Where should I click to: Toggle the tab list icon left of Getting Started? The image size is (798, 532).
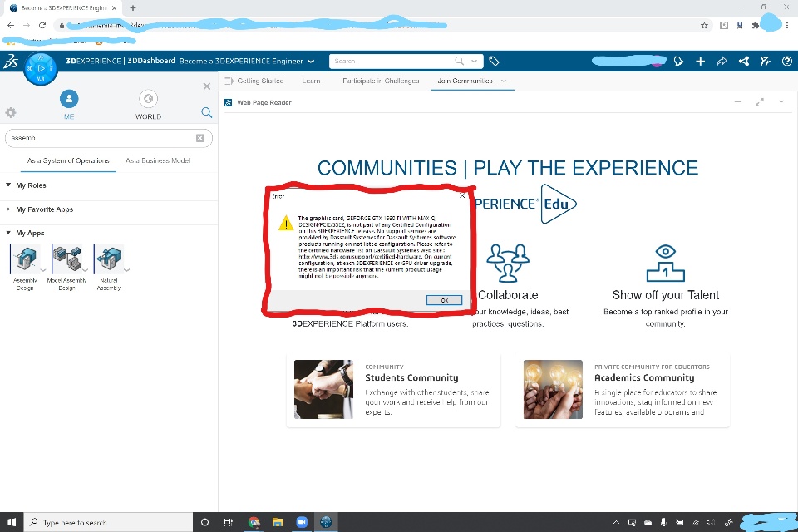(x=229, y=81)
